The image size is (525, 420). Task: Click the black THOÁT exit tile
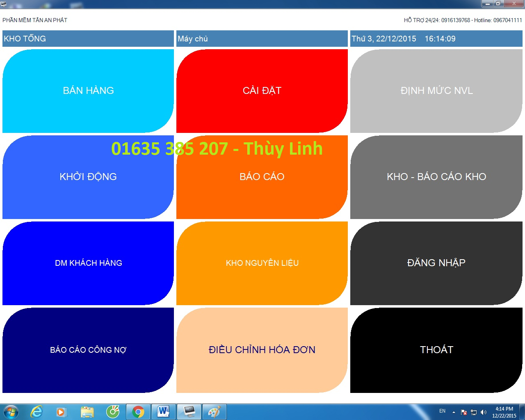click(x=436, y=350)
